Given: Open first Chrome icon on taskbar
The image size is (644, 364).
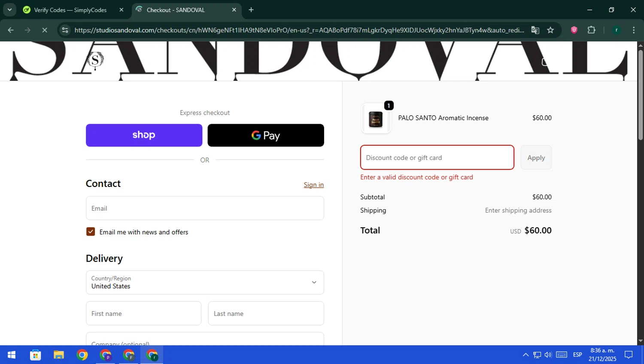Looking at the screenshot, I should pos(82,355).
